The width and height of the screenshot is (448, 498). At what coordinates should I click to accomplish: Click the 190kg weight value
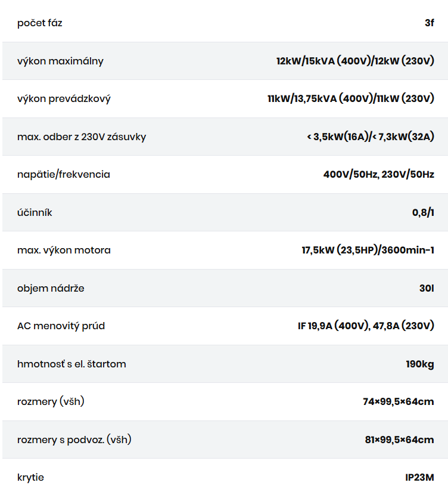[419, 364]
